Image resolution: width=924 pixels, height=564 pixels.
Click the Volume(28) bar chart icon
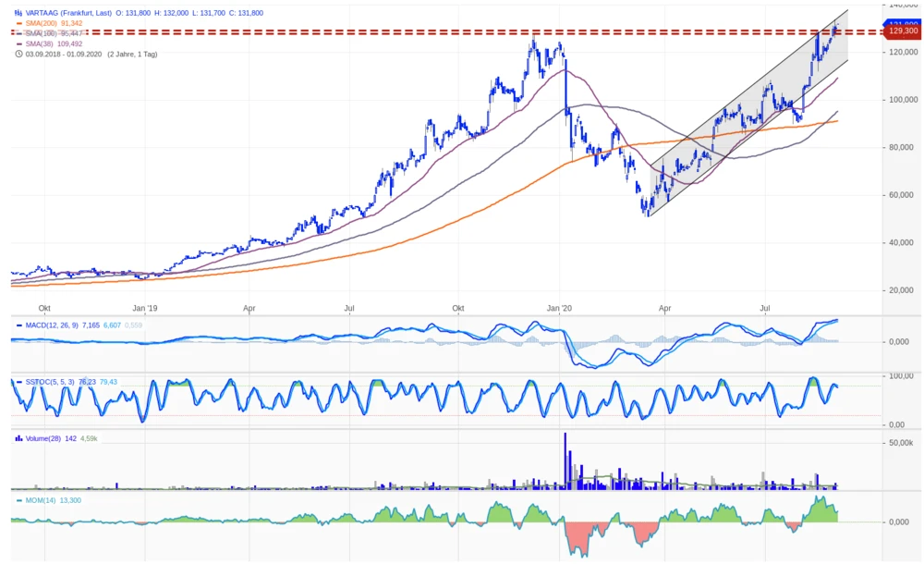pyautogui.click(x=18, y=438)
